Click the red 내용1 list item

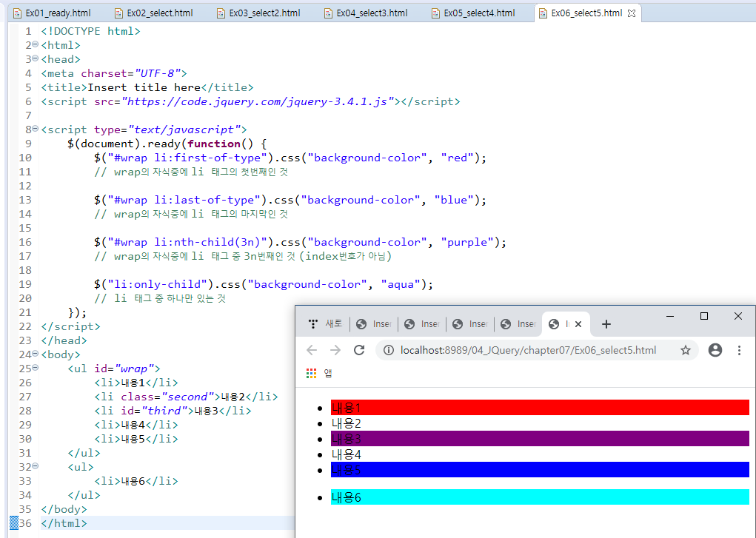(540, 407)
